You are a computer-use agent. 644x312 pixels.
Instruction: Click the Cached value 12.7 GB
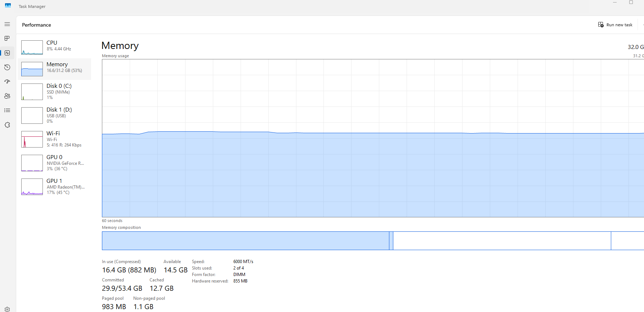point(162,288)
